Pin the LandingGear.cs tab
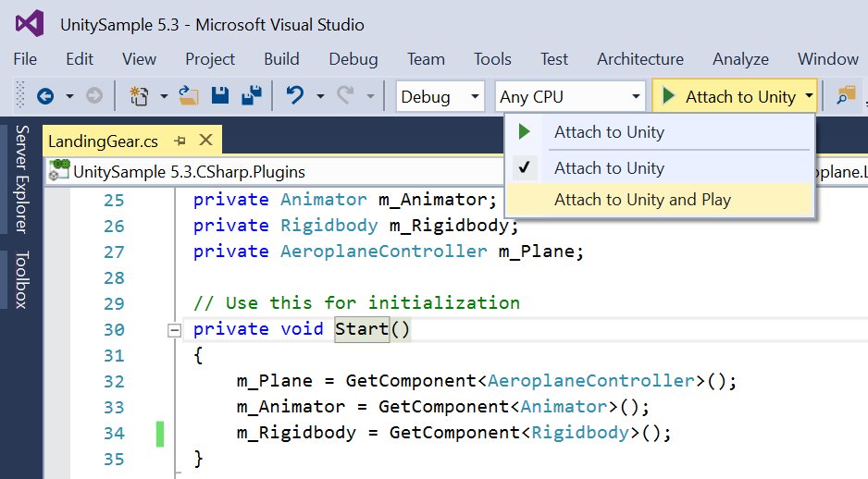Image resolution: width=868 pixels, height=479 pixels. click(x=180, y=141)
